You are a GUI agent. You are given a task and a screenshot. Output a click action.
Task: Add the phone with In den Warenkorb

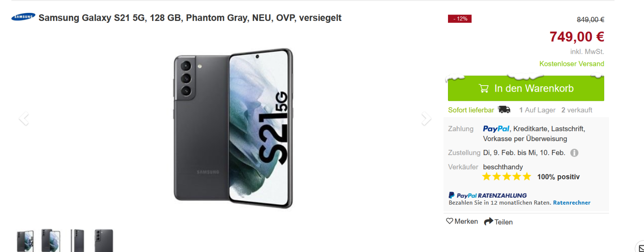coord(526,88)
